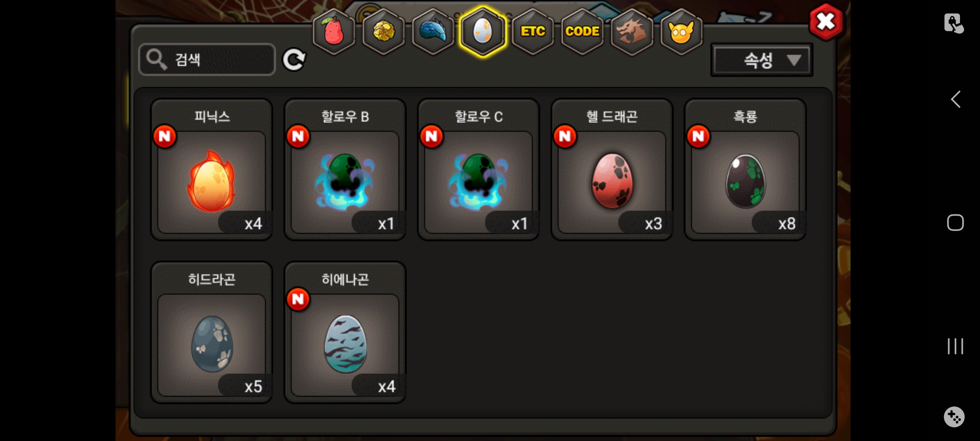Open the yellow cat mask category tab

click(681, 31)
